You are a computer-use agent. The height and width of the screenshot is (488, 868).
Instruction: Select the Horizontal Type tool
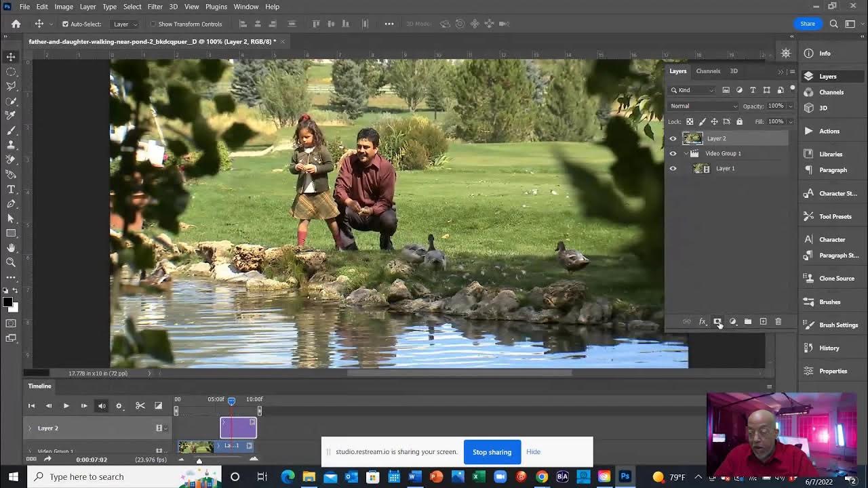[x=11, y=189]
